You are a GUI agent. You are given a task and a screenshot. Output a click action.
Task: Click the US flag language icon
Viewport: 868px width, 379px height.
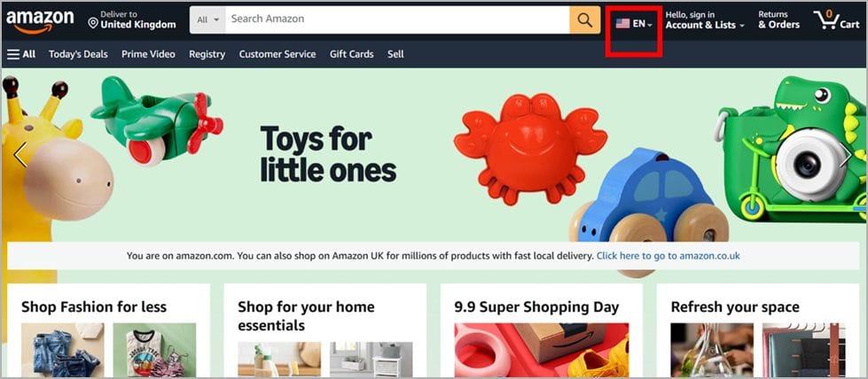coord(622,23)
